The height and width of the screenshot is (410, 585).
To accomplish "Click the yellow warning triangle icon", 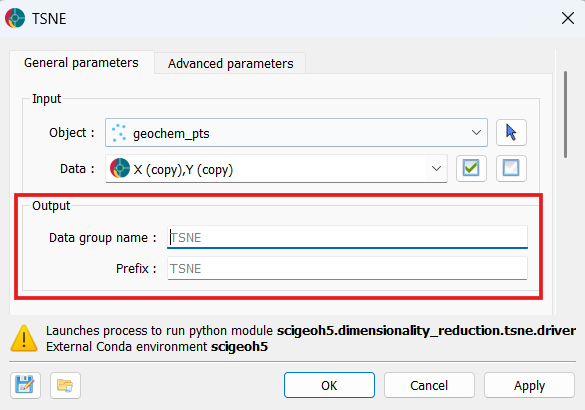I will pos(24,338).
